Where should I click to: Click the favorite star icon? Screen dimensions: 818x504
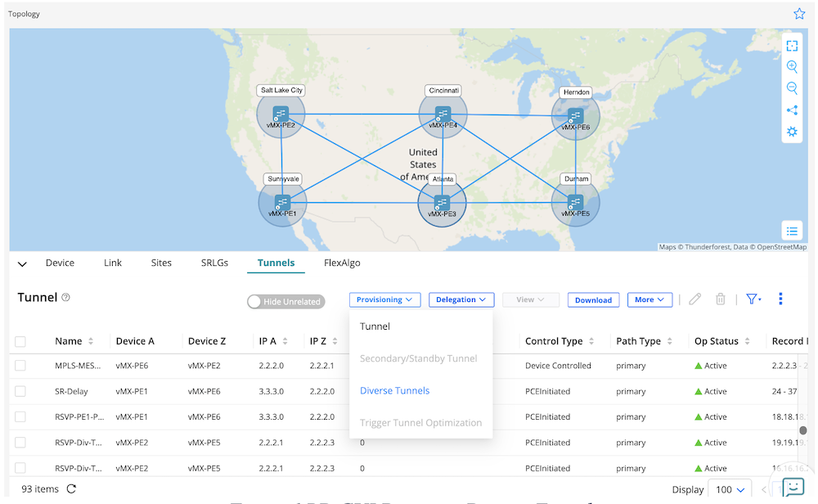pos(798,14)
